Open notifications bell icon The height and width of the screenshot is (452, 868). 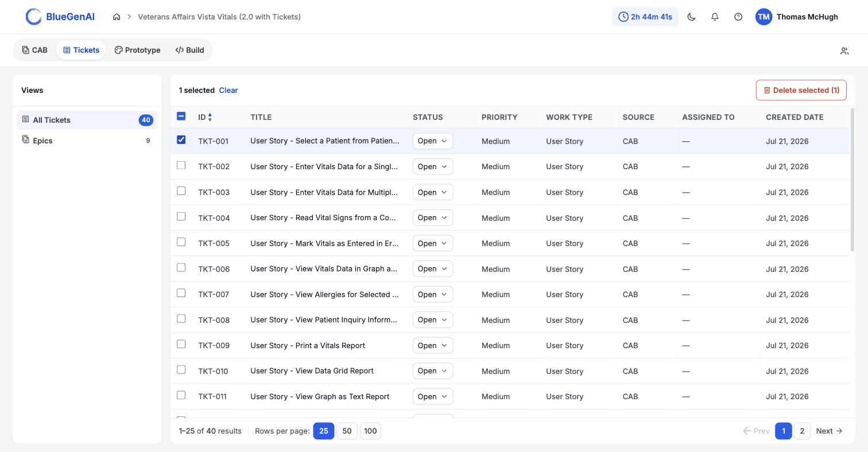click(x=715, y=17)
